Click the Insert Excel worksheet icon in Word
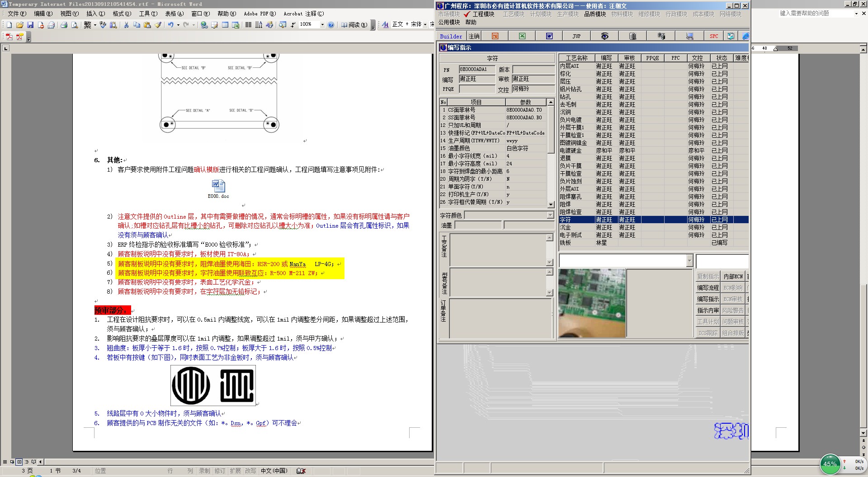 (236, 25)
